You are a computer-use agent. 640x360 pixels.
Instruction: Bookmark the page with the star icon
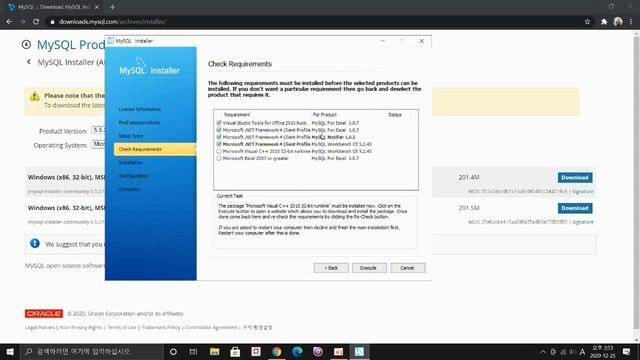click(x=587, y=22)
